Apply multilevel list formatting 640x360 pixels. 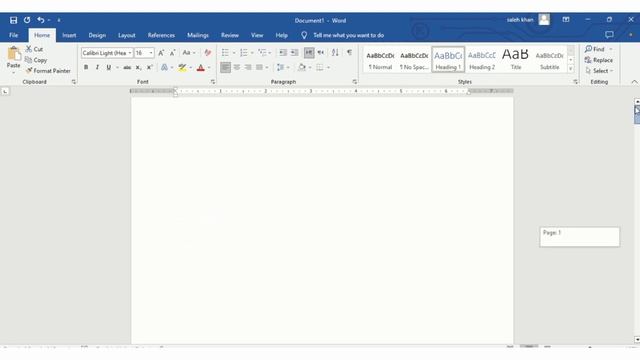point(262,53)
